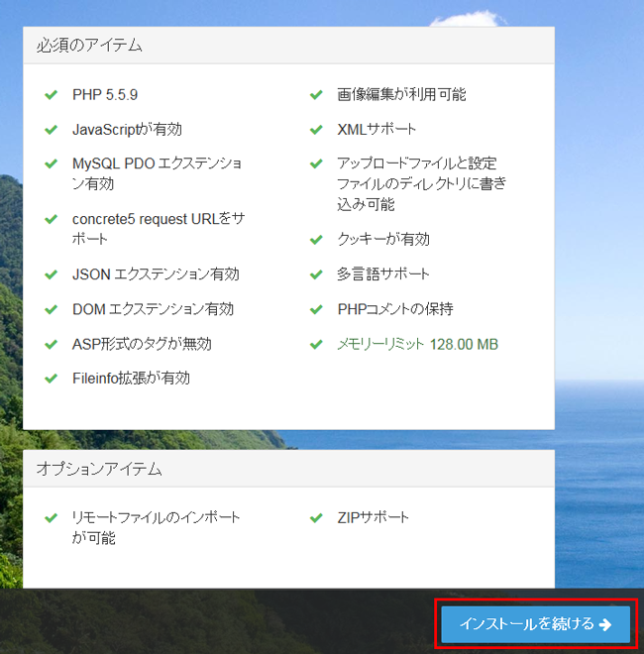Click the green checkmark beside PHP 5.5.9
Image resolution: width=644 pixels, height=654 pixels.
51,95
